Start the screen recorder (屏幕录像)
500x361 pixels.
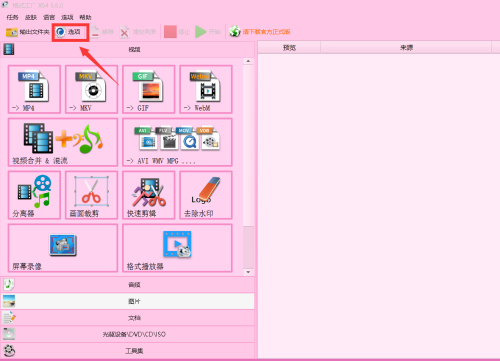point(63,248)
